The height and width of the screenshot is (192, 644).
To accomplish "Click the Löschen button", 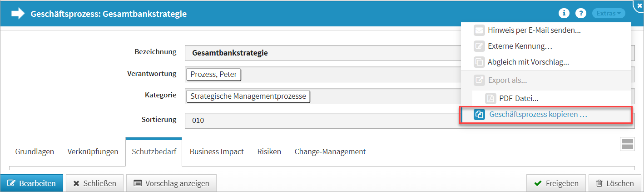I will (x=614, y=183).
